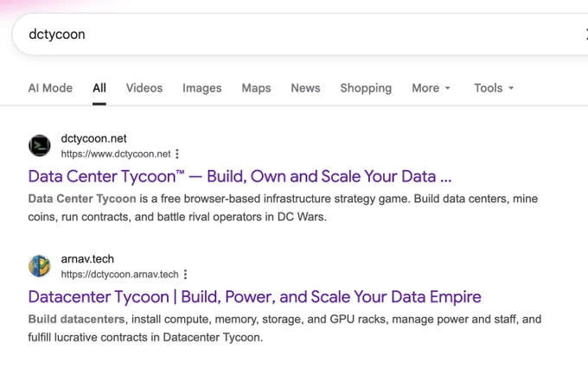Screen dimensions: 588x368
Task: Visit the arnav.tech site name
Action: [87, 259]
